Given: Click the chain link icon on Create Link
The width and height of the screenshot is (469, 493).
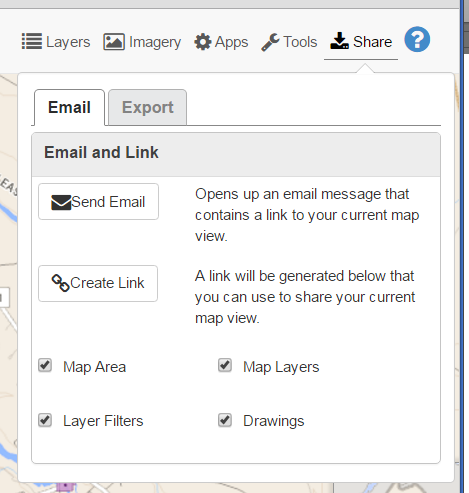Looking at the screenshot, I should [x=60, y=283].
